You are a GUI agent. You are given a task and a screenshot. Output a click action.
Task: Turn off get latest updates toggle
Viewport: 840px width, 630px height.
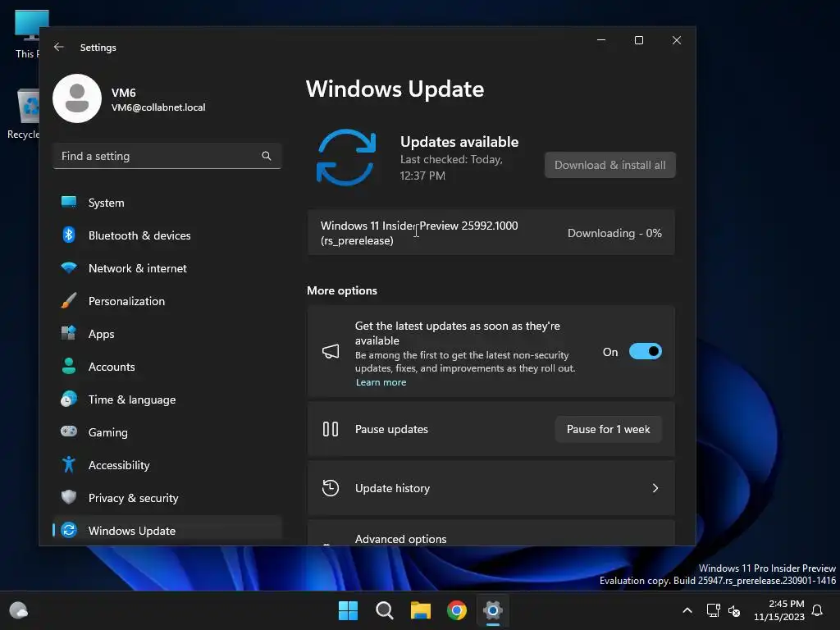pyautogui.click(x=646, y=351)
